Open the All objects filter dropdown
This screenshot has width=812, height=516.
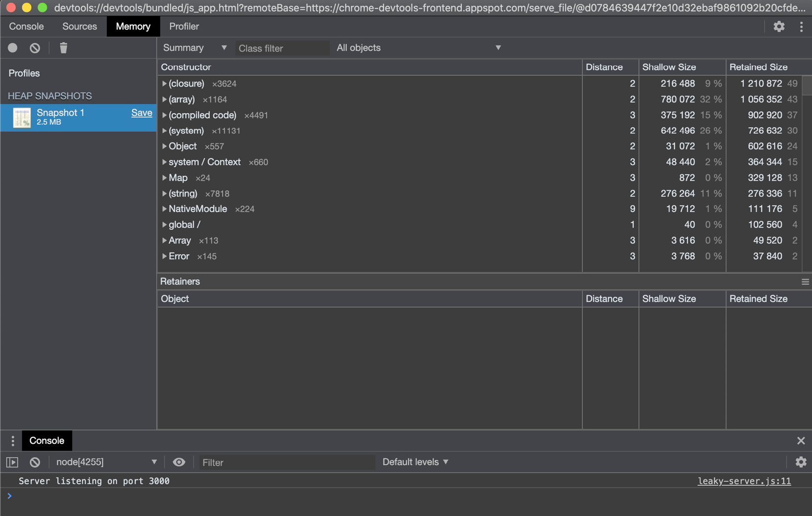(417, 47)
